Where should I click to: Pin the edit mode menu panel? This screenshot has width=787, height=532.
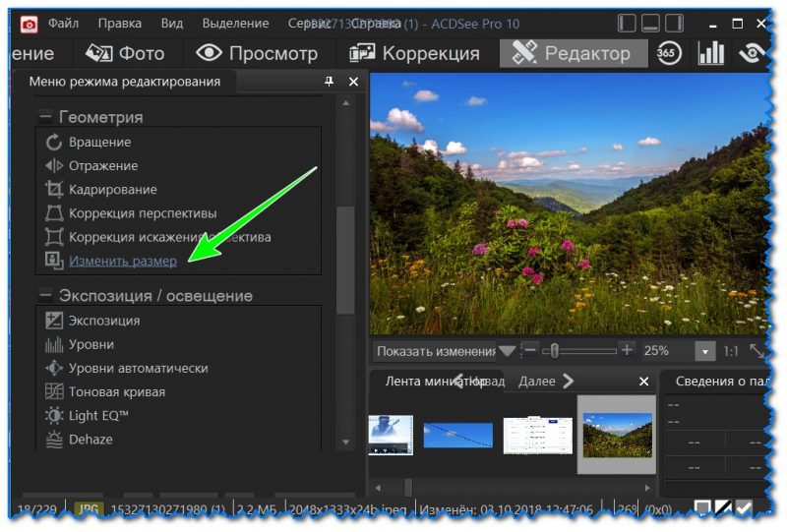[x=329, y=83]
